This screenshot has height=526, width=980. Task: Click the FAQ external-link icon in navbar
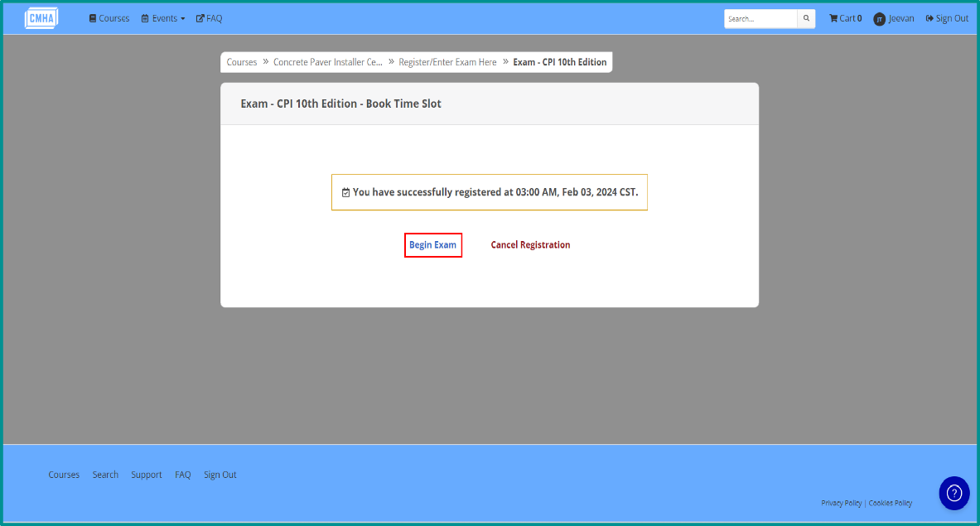pyautogui.click(x=200, y=18)
